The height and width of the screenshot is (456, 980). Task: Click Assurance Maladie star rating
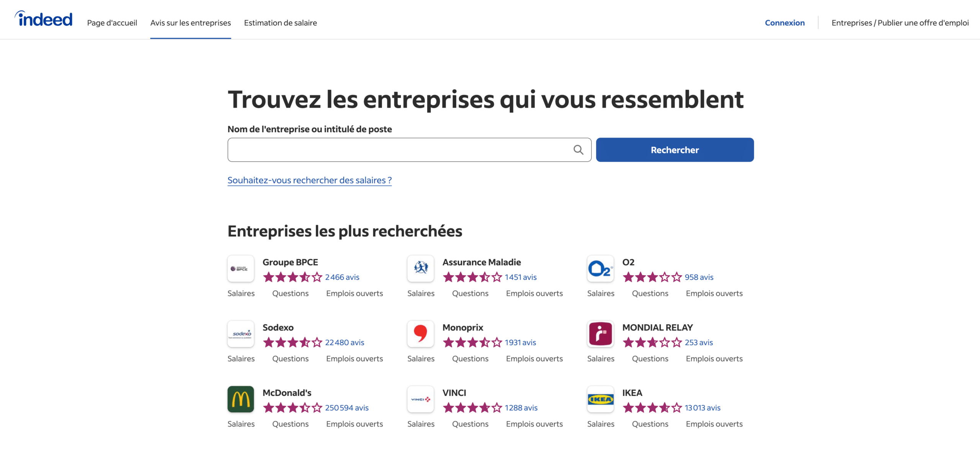(472, 277)
